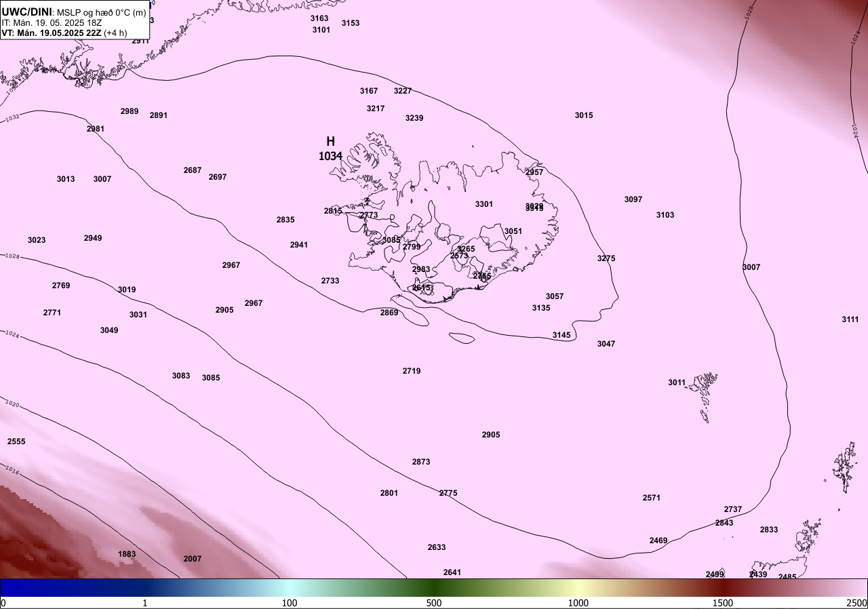Click the 2469 value
The height and width of the screenshot is (609, 868).
click(658, 541)
